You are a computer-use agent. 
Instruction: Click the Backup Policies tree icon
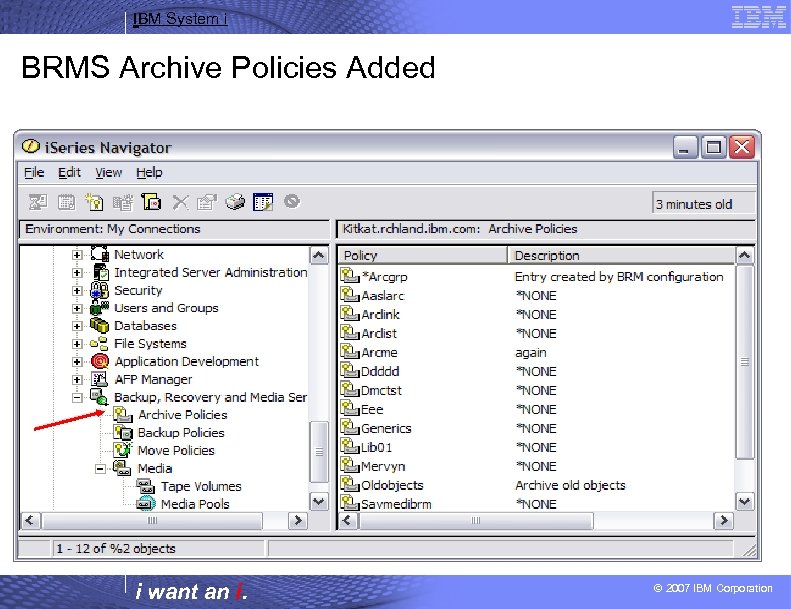pos(123,432)
